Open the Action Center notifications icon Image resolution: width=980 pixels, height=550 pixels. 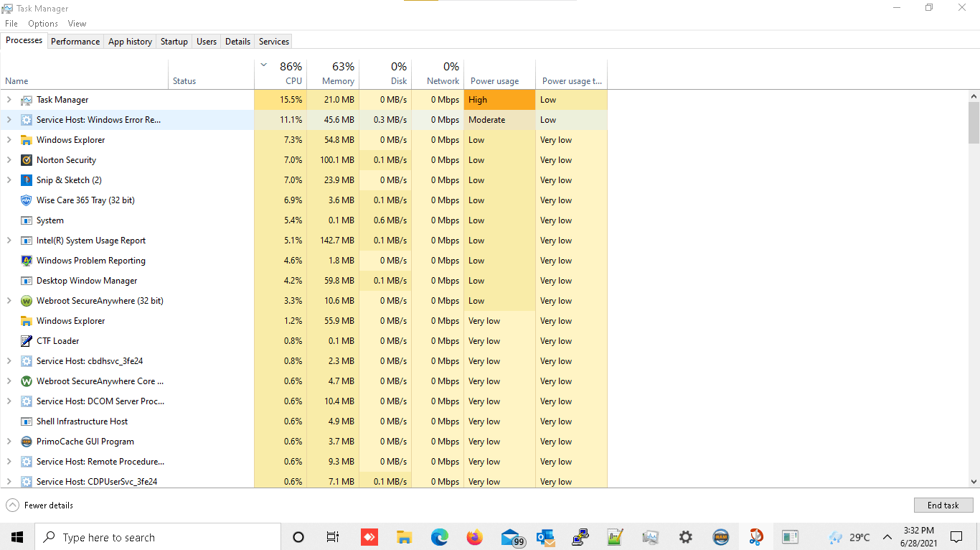point(956,537)
